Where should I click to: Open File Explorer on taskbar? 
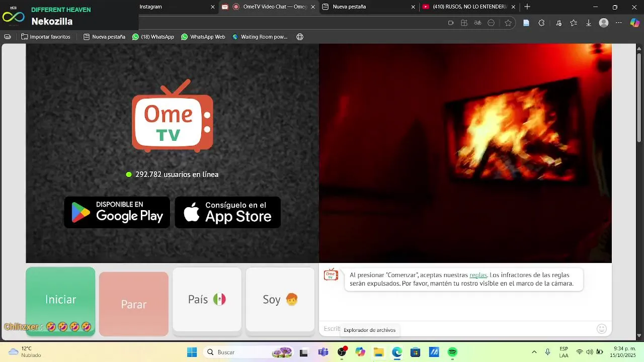coord(378,352)
